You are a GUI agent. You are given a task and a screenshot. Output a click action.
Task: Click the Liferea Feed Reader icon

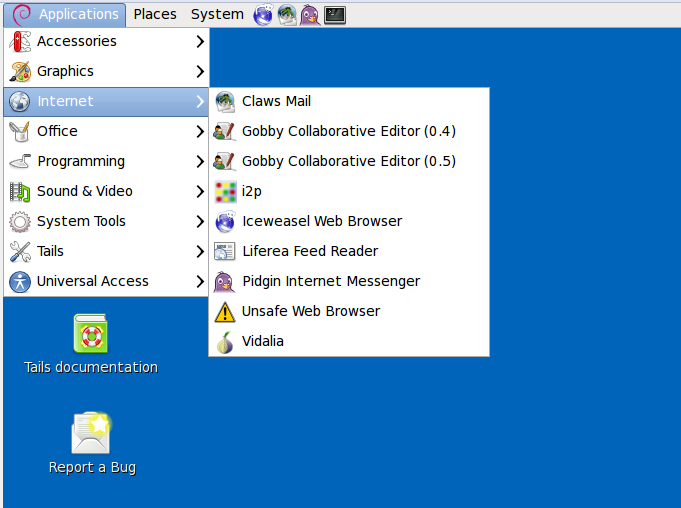pos(225,251)
